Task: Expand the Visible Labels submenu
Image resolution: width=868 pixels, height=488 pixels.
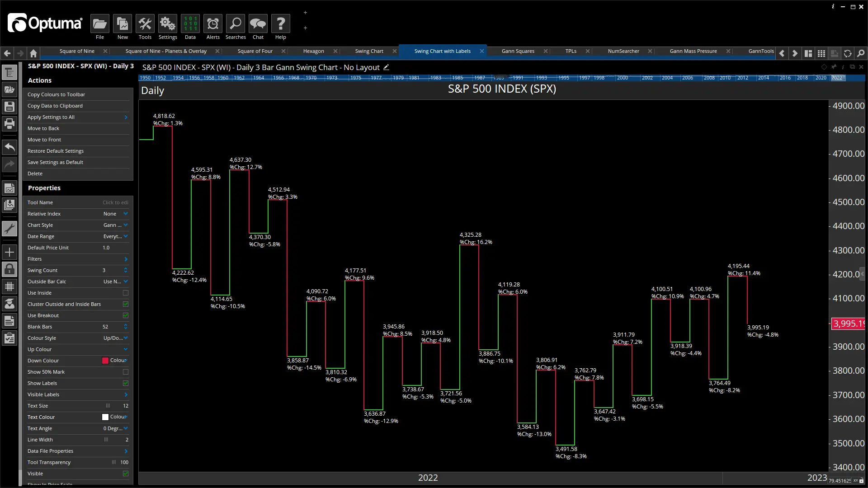Action: 126,394
